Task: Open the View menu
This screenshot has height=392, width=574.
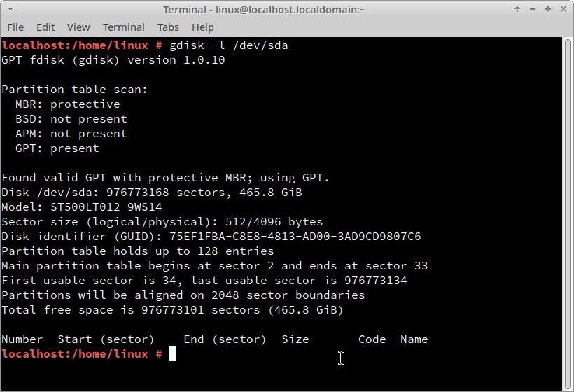Action: pos(78,27)
